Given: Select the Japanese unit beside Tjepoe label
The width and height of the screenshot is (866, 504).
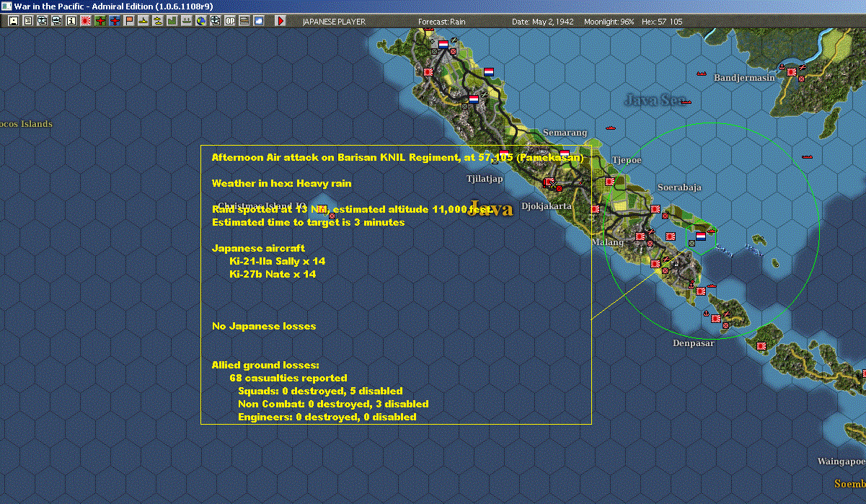Looking at the screenshot, I should point(609,182).
